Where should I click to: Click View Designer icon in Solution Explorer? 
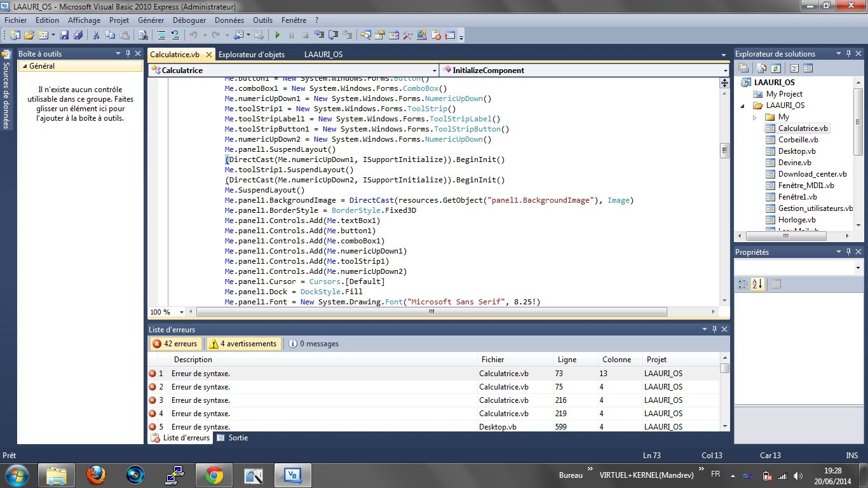[x=808, y=68]
